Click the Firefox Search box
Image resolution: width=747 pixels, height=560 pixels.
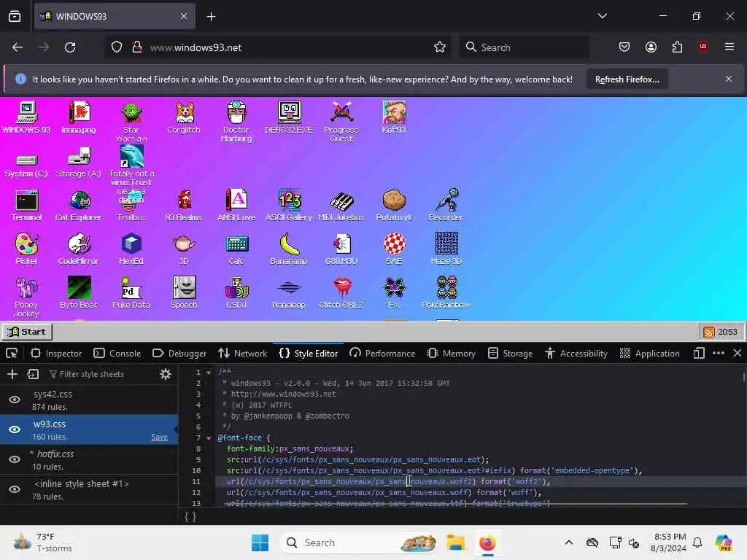click(x=524, y=47)
